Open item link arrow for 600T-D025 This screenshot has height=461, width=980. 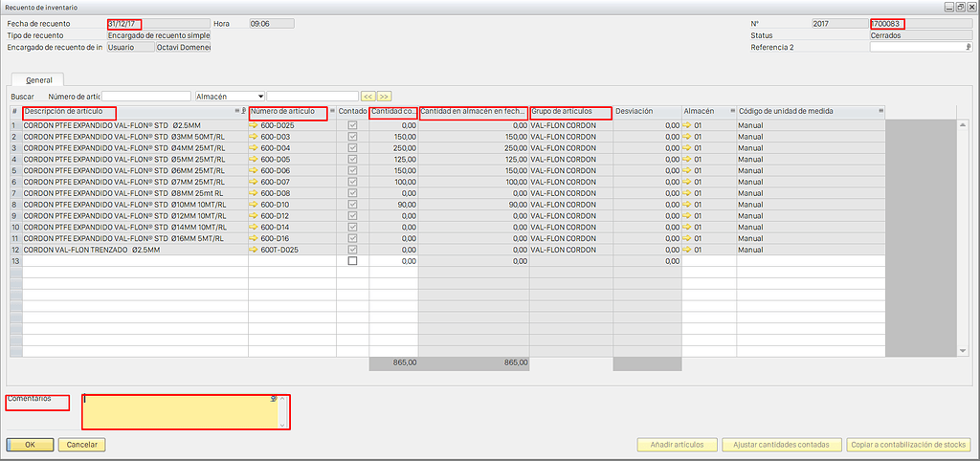[x=253, y=250]
